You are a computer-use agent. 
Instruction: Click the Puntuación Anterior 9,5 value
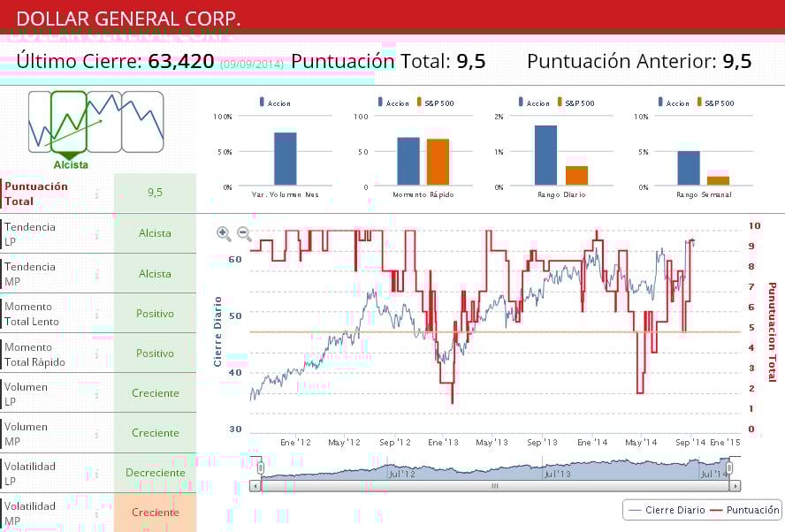[x=737, y=62]
